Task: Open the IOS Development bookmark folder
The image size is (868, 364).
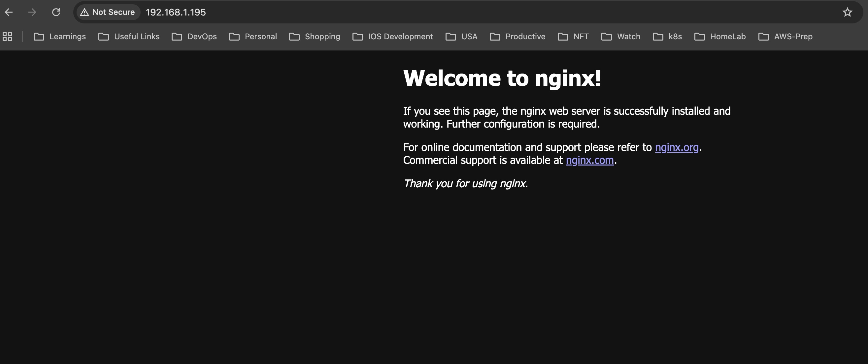Action: pos(392,36)
